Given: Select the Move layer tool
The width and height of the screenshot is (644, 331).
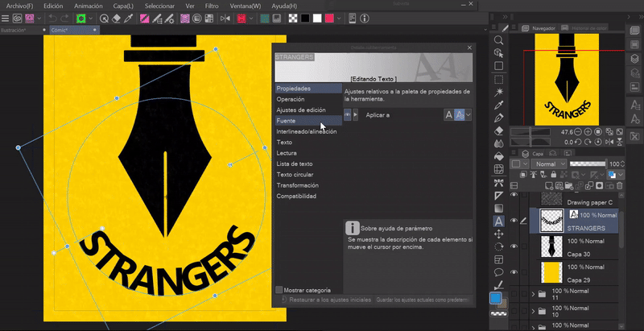Looking at the screenshot, I should coord(498,234).
